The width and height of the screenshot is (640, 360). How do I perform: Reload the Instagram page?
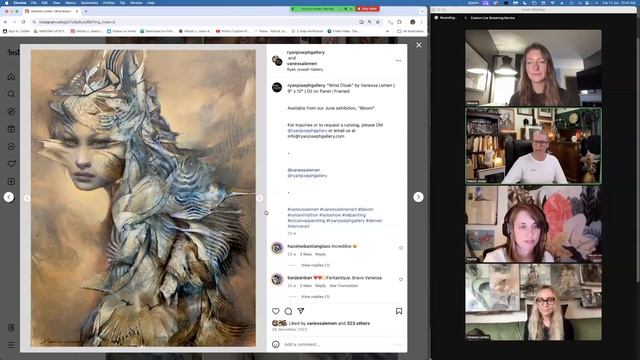pyautogui.click(x=23, y=22)
